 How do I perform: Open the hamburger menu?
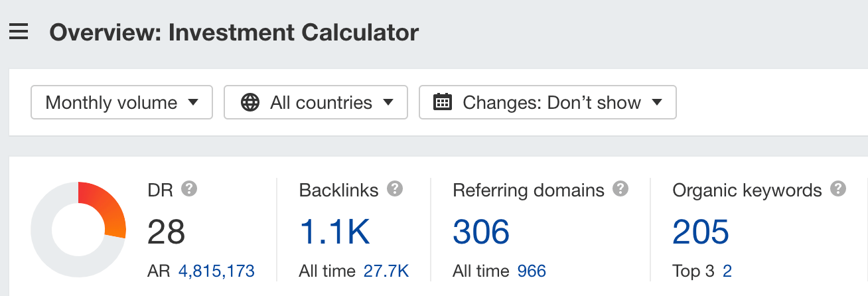click(x=19, y=32)
